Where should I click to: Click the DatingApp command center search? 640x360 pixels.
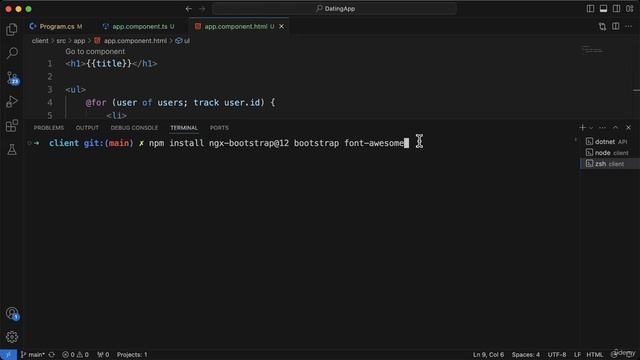[x=334, y=9]
